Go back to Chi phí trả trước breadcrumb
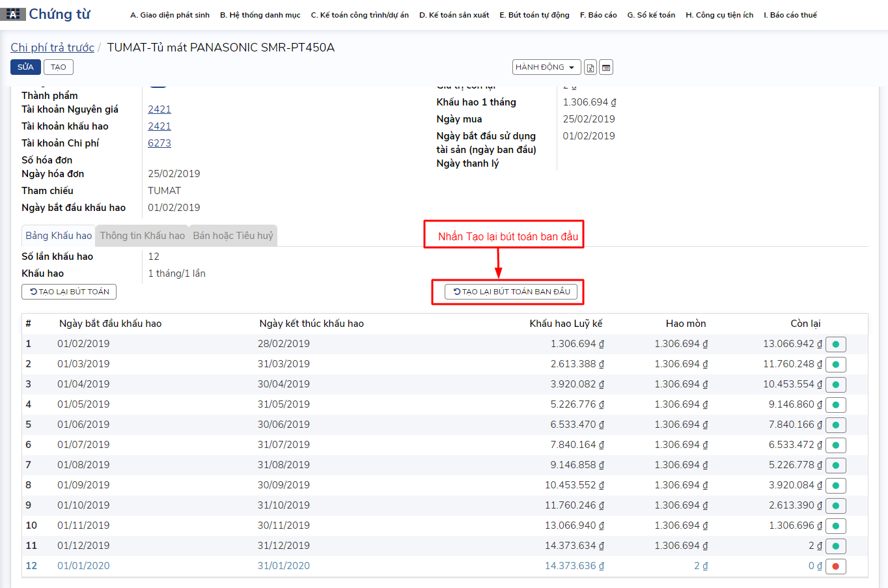This screenshot has width=888, height=588. pyautogui.click(x=52, y=48)
